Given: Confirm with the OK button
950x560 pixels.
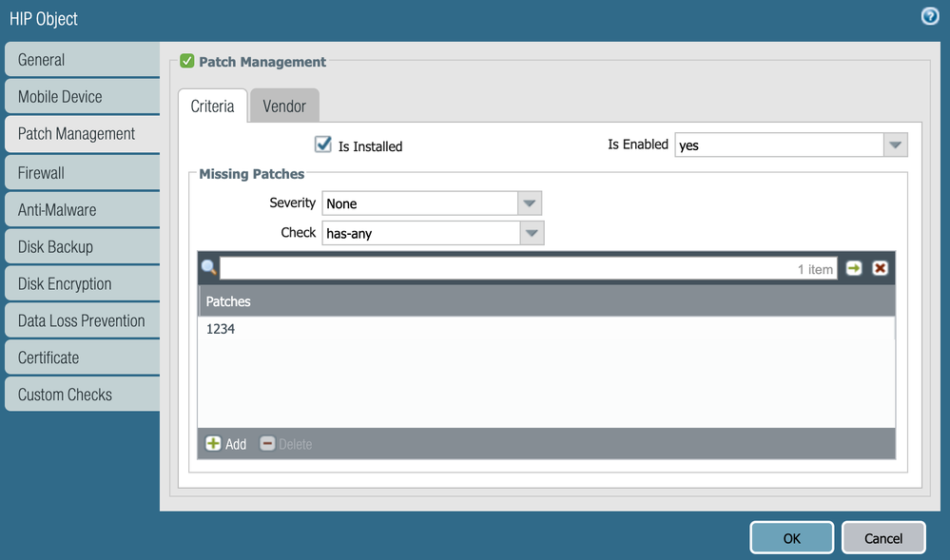Looking at the screenshot, I should click(791, 538).
